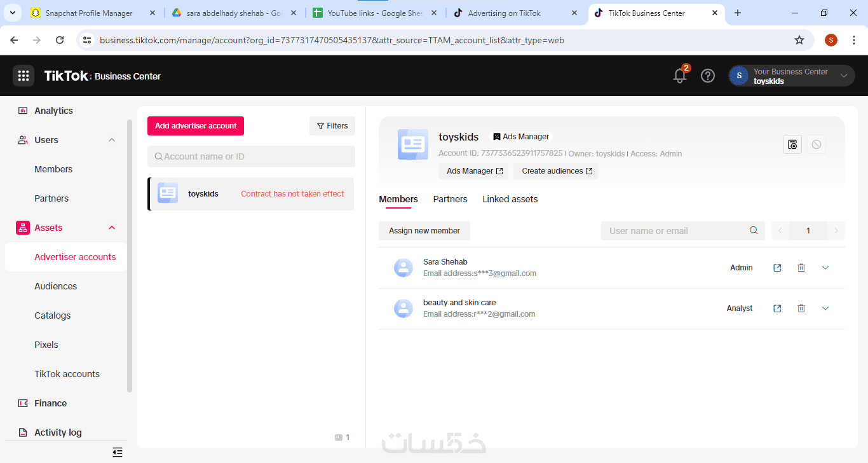Go back to the previous page
Viewport: 868px width, 463px height.
14,40
